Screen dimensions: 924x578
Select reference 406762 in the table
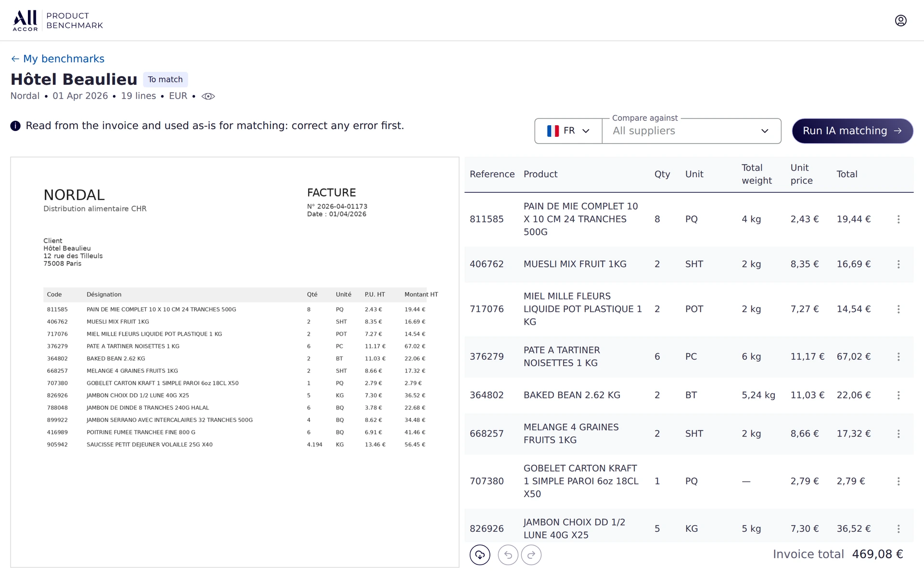pyautogui.click(x=487, y=264)
